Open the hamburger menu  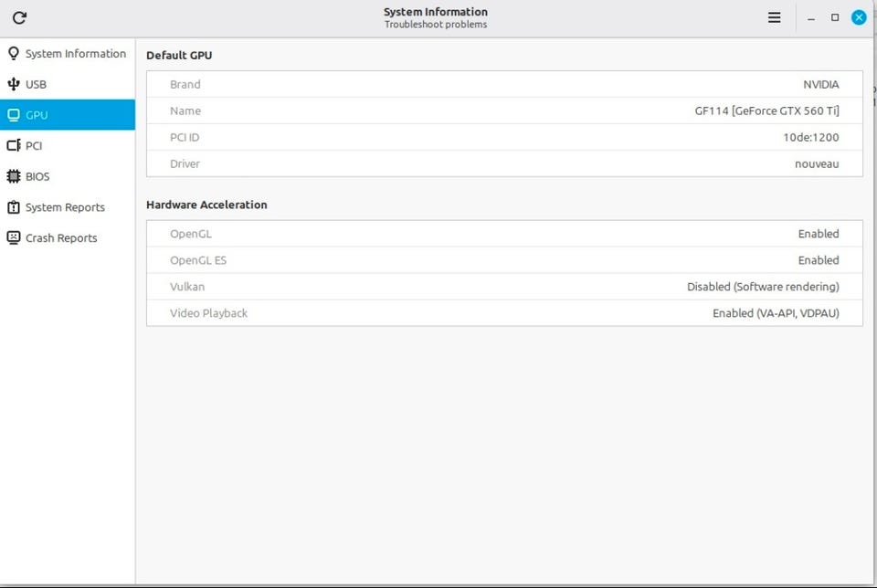coord(774,18)
